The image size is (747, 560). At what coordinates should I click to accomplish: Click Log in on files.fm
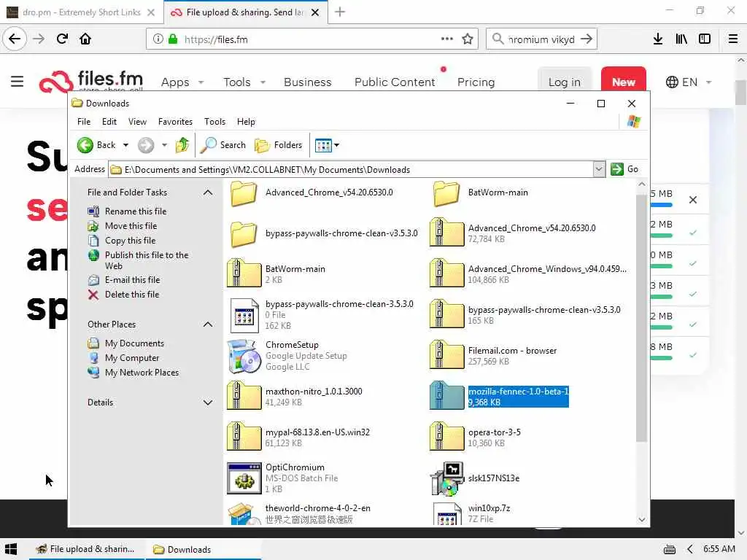[564, 82]
